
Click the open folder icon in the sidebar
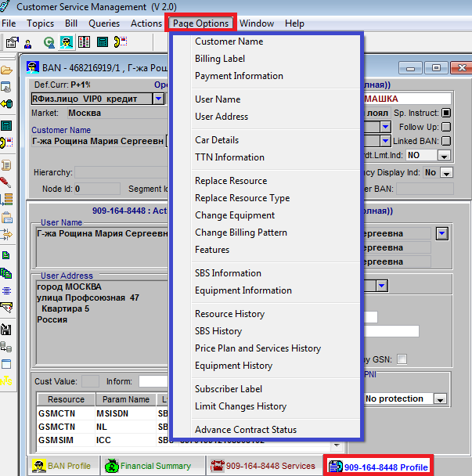click(x=6, y=70)
